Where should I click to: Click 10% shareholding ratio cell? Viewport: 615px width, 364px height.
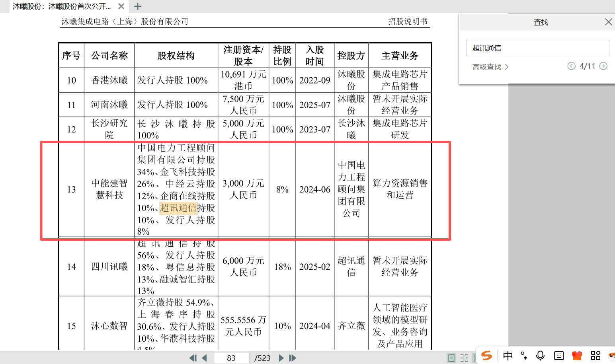pyautogui.click(x=282, y=326)
